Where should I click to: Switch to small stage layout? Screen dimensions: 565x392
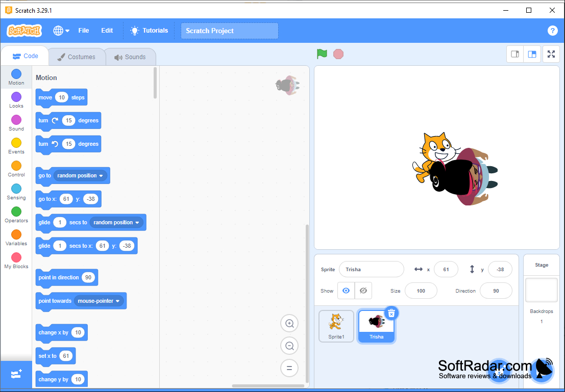tap(515, 54)
